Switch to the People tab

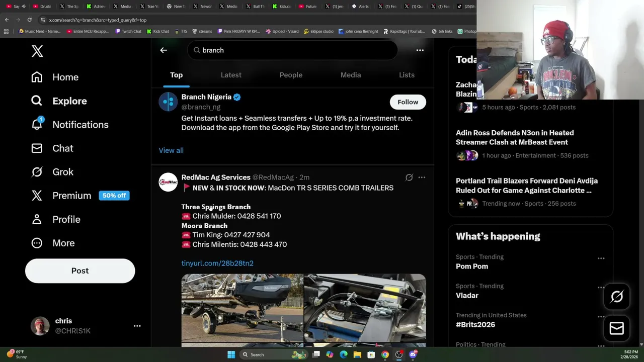[291, 75]
